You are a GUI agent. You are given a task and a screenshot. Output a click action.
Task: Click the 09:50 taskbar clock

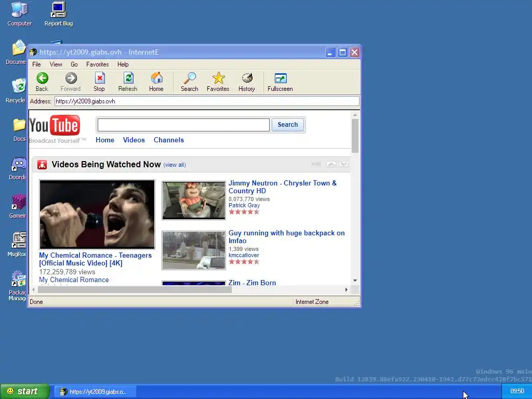(517, 391)
